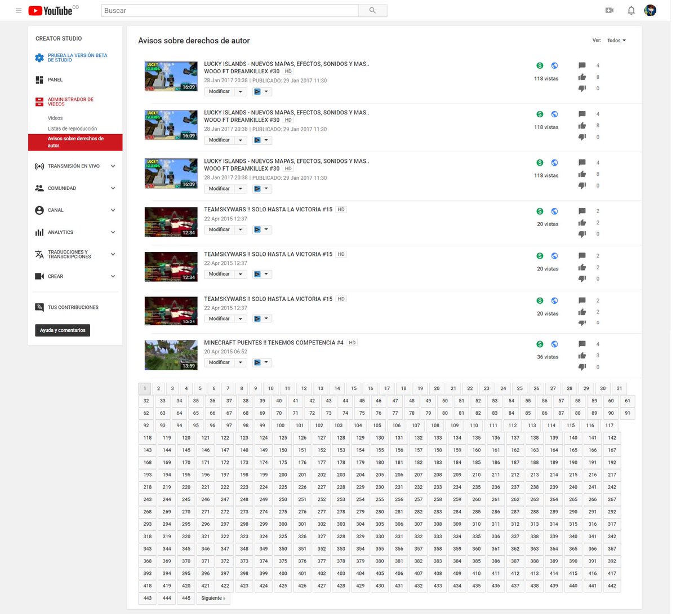Click '20 Apr 2015 06:52' upload date
The width and height of the screenshot is (676, 616).
(x=225, y=352)
